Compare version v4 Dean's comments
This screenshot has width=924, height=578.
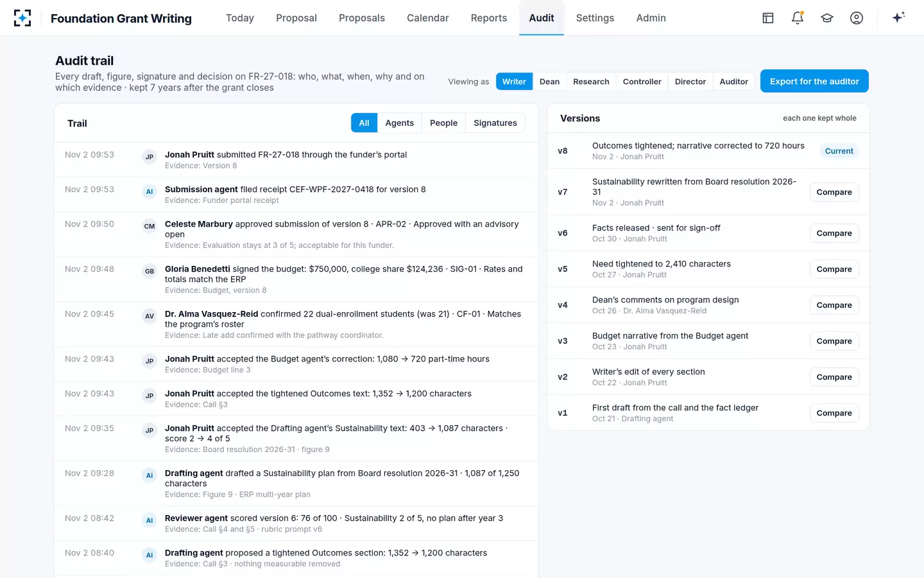pyautogui.click(x=834, y=305)
